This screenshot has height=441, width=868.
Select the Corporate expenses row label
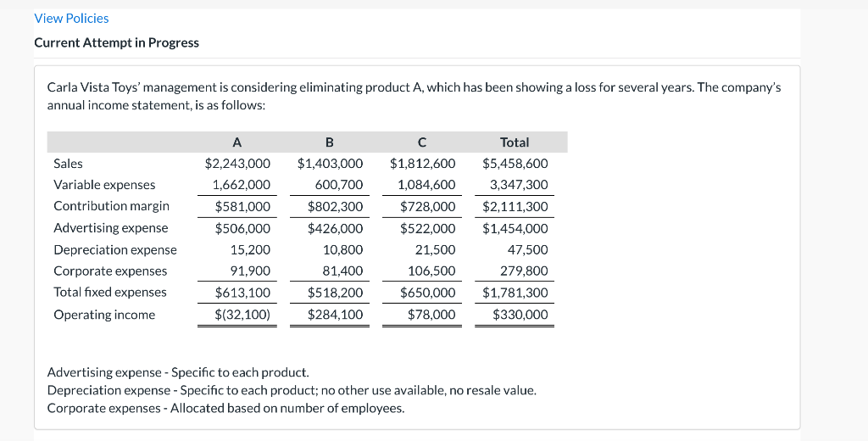pyautogui.click(x=110, y=271)
